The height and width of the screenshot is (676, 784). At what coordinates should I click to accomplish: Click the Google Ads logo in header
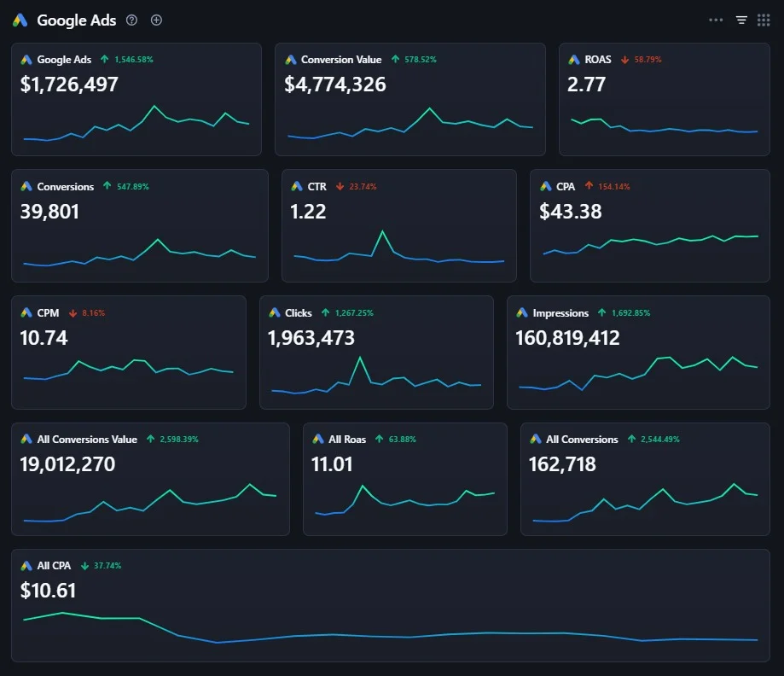(20, 20)
